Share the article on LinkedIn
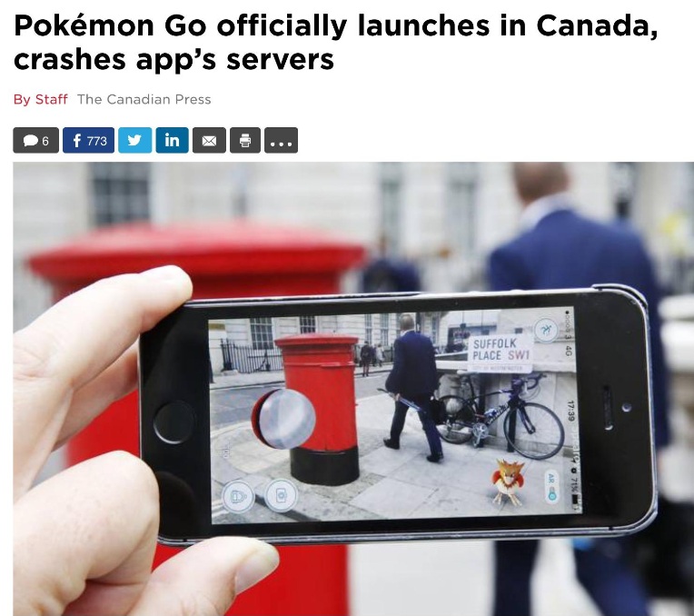 click(x=173, y=141)
